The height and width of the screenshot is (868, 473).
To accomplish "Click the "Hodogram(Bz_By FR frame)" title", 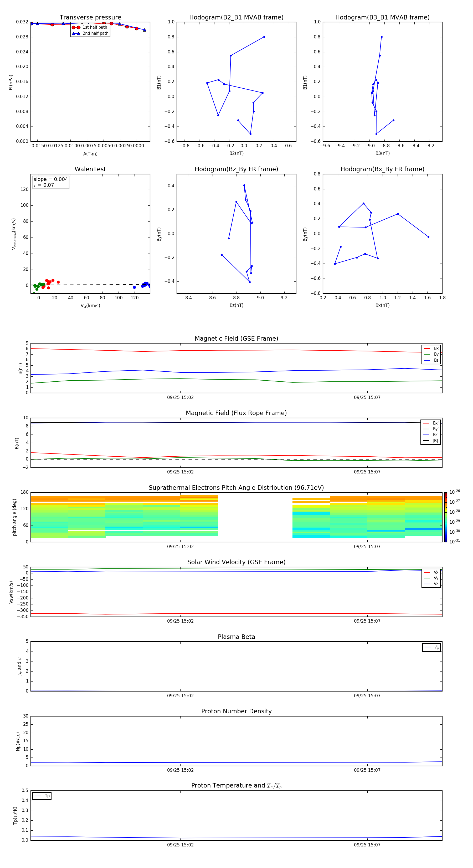I will [236, 169].
